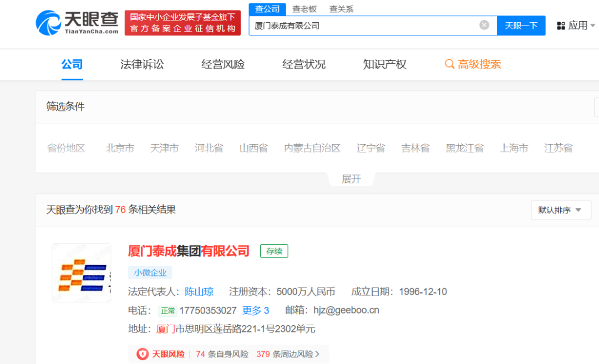Filter by 上海市
This screenshot has height=364, width=599.
pyautogui.click(x=514, y=148)
